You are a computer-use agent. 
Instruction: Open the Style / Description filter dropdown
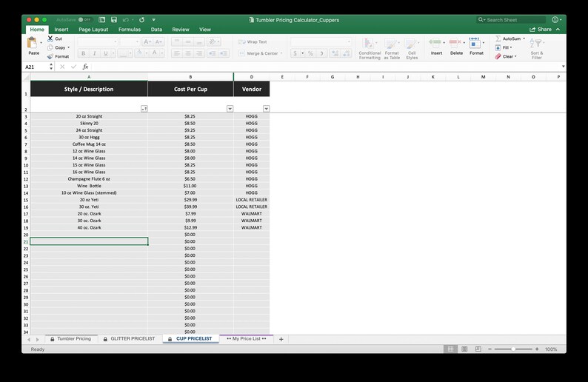(x=144, y=109)
